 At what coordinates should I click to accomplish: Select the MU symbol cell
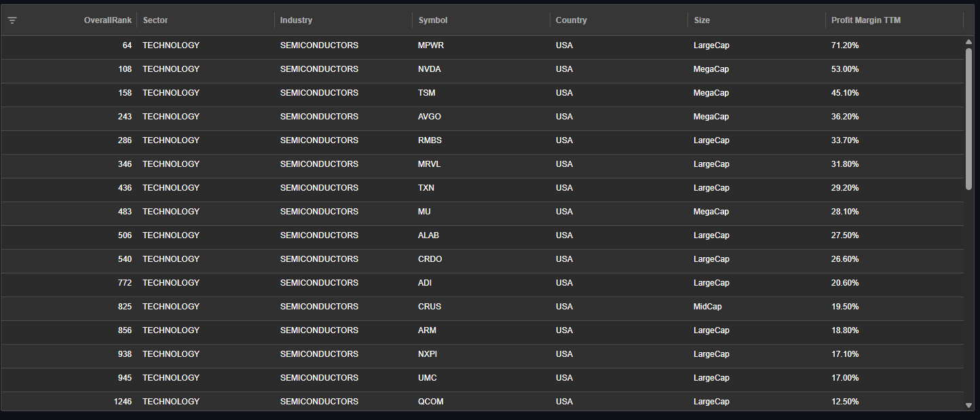pos(424,212)
